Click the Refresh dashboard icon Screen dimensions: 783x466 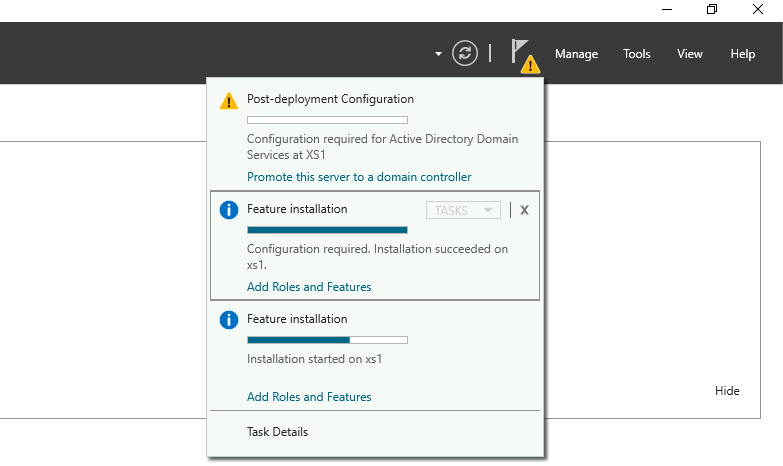click(x=465, y=54)
